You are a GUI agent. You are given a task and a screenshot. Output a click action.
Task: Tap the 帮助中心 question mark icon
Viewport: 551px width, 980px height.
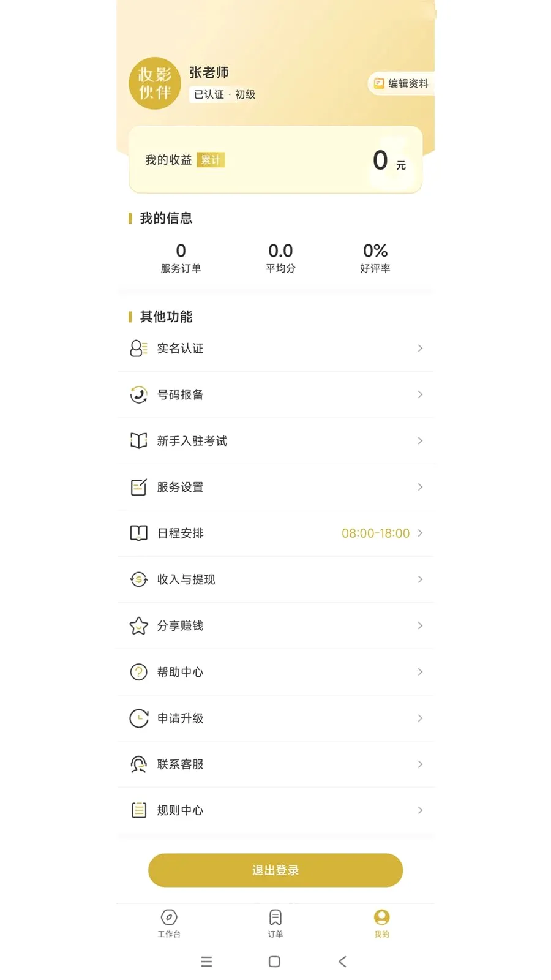139,672
